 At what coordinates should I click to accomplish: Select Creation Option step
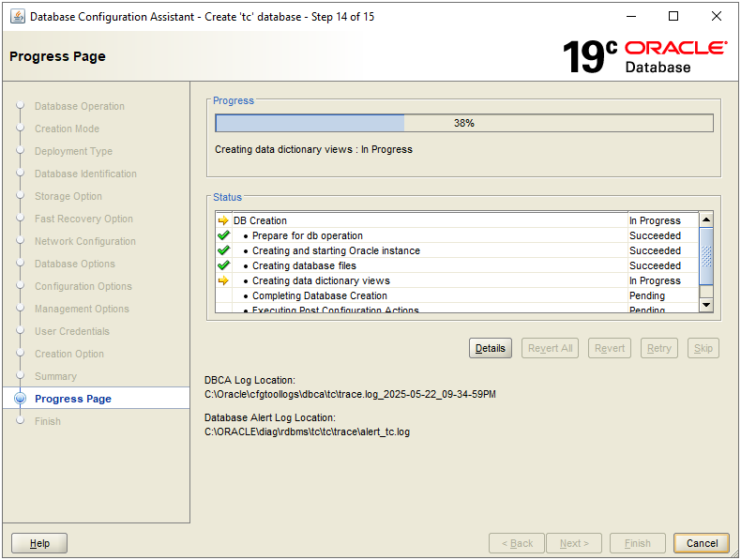pyautogui.click(x=69, y=354)
